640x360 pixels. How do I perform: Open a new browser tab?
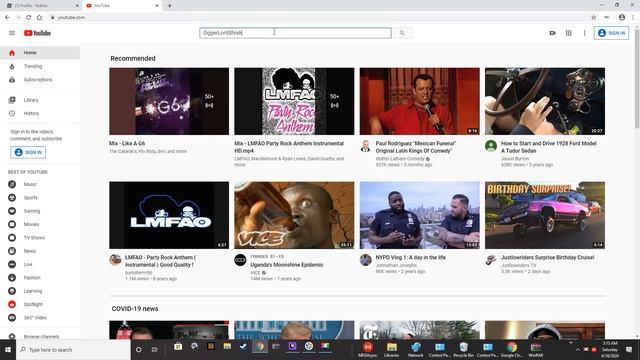click(169, 6)
